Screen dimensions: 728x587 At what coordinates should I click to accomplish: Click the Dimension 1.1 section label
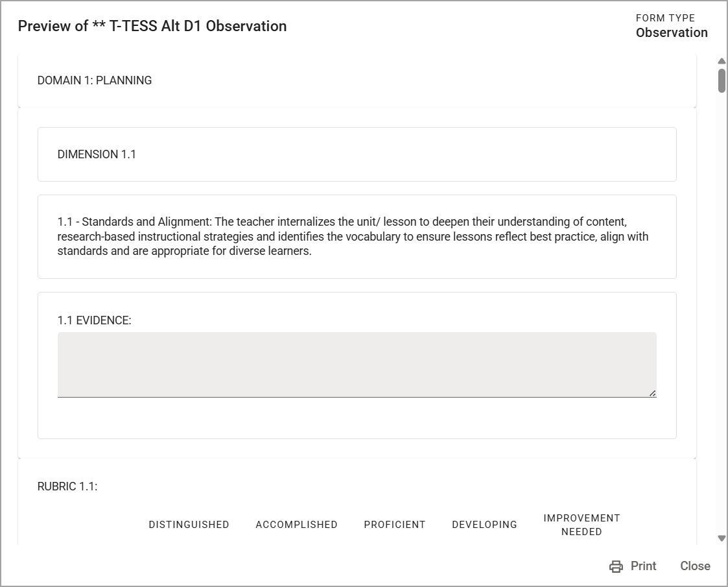pyautogui.click(x=97, y=154)
